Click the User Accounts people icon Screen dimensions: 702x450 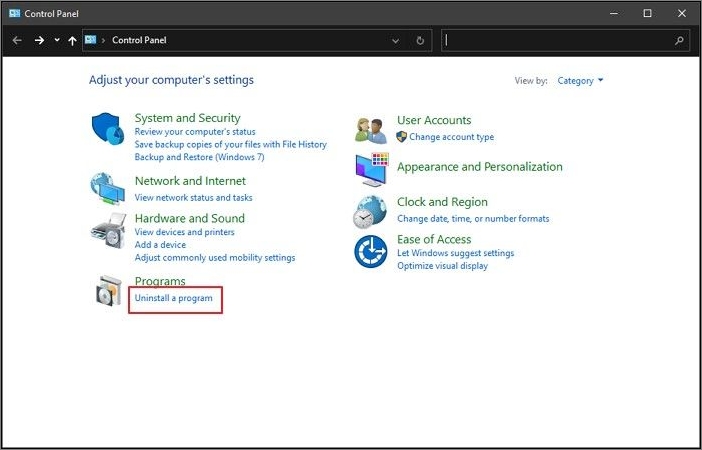[371, 129]
